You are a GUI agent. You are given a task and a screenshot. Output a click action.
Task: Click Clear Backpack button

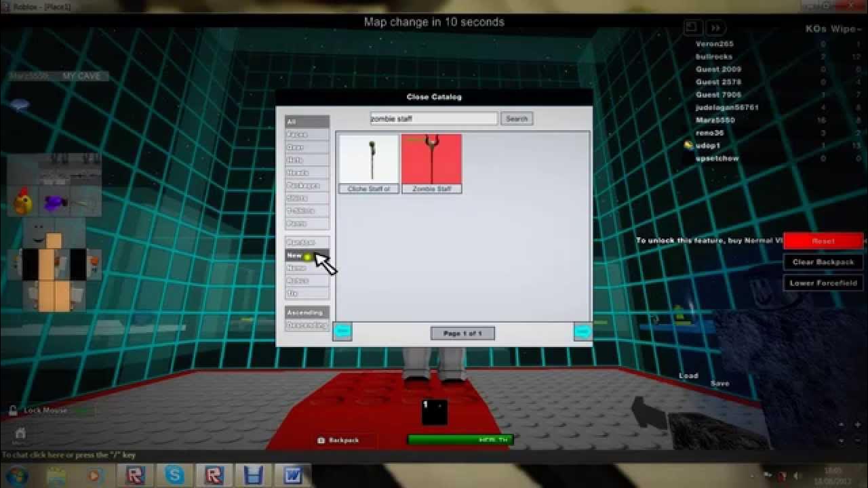tap(823, 262)
